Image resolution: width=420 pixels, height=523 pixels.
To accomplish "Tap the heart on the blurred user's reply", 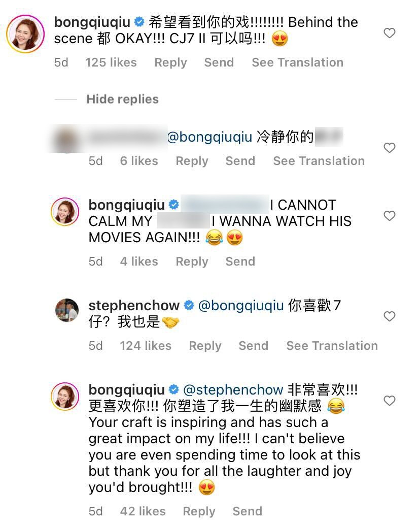I will (x=389, y=148).
